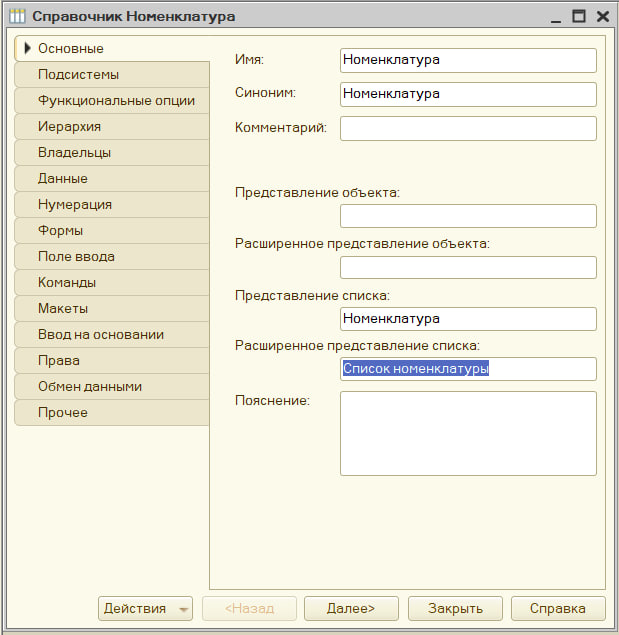Screen dimensions: 619x635
Task: Open the Основные tab
Action: pyautogui.click(x=112, y=49)
